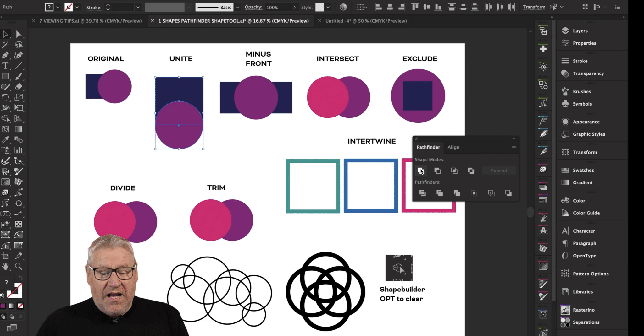Select the Zoom tool
The height and width of the screenshot is (336, 644).
(x=19, y=266)
